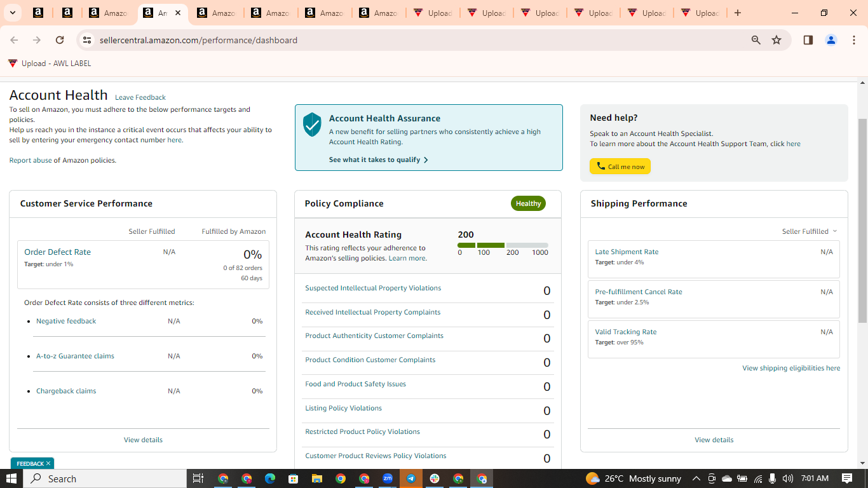Click the Windows Search box
Image resolution: width=868 pixels, height=488 pixels.
pos(105,478)
